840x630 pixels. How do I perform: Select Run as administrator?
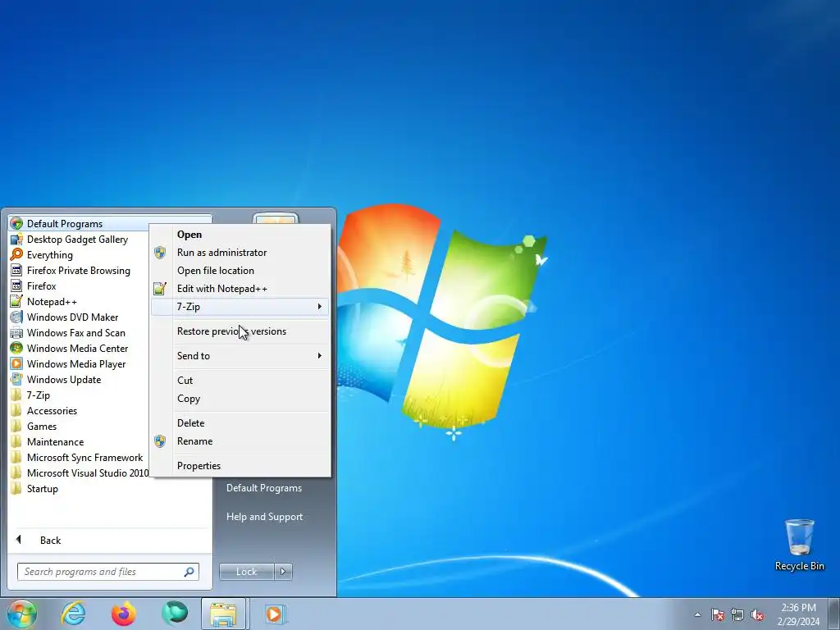(x=240, y=253)
